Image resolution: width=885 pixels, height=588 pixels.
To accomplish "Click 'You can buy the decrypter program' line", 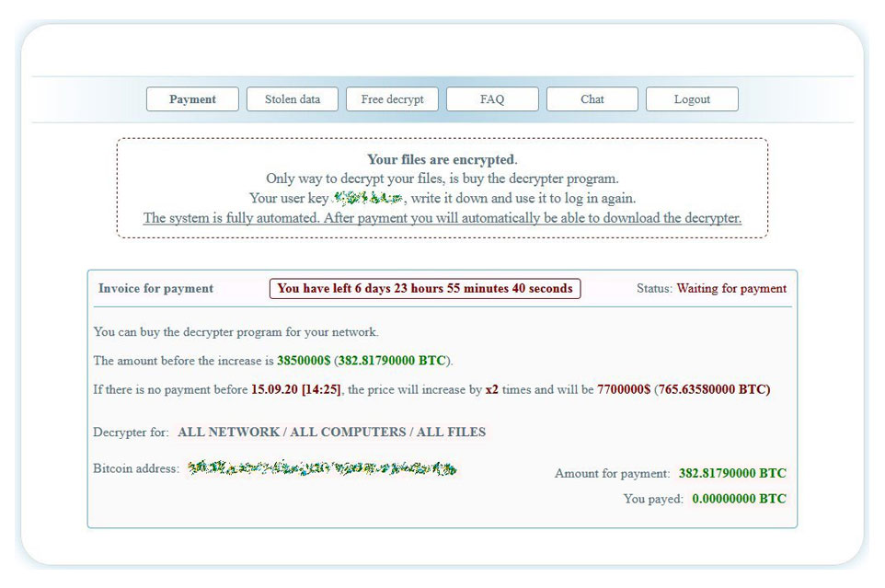I will 236,332.
